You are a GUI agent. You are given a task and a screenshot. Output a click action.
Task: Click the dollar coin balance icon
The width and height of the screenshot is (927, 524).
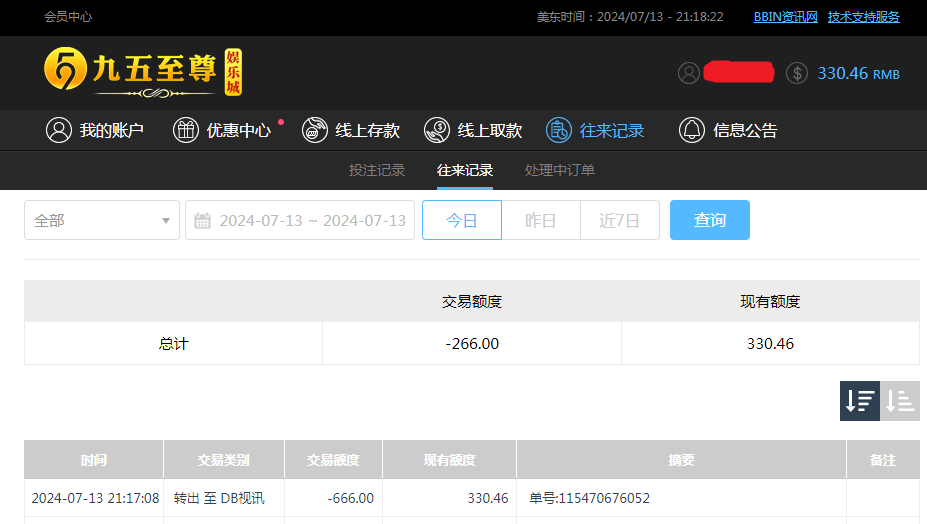point(797,73)
